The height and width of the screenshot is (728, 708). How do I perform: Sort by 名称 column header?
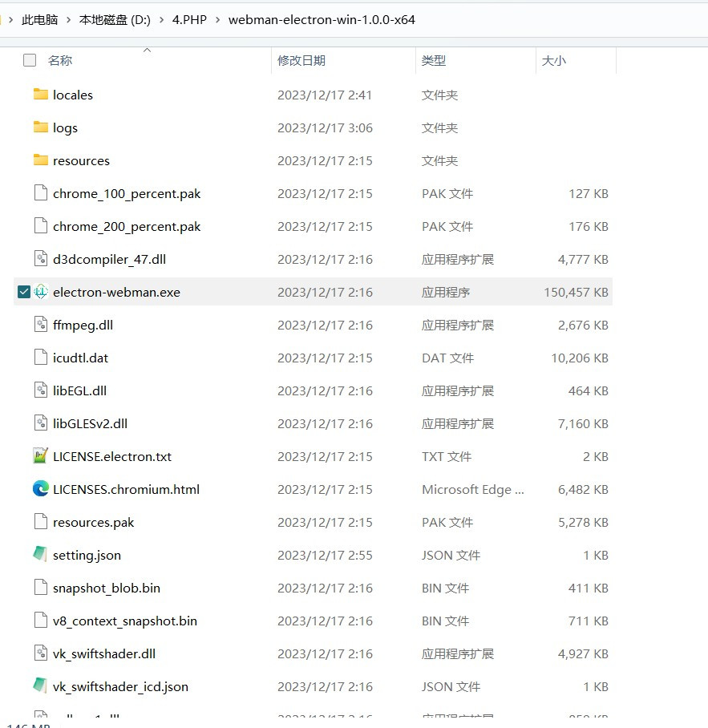pos(60,60)
